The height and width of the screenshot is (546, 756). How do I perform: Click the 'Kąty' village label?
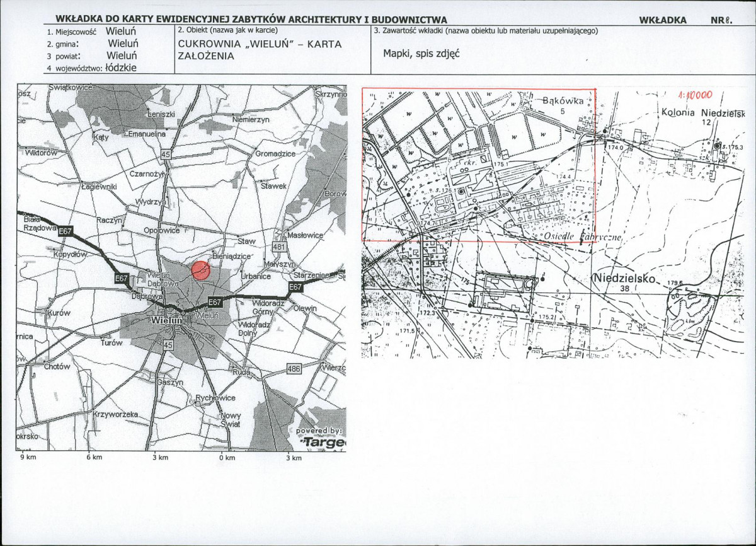pyautogui.click(x=101, y=137)
